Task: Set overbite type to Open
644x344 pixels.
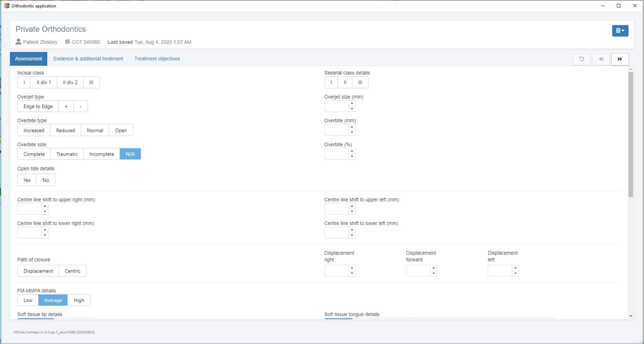Action: point(121,130)
